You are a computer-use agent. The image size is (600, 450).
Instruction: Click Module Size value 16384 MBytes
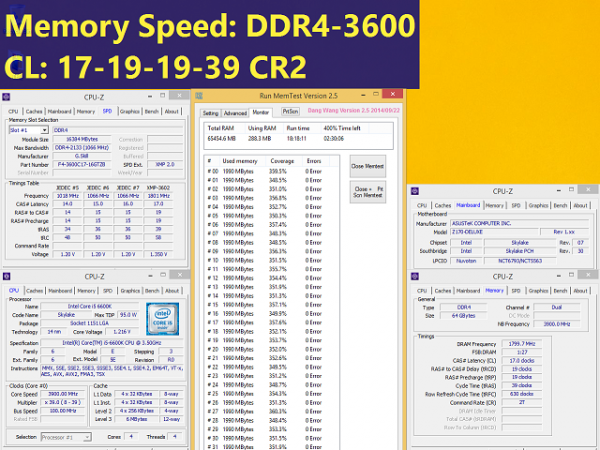82,139
